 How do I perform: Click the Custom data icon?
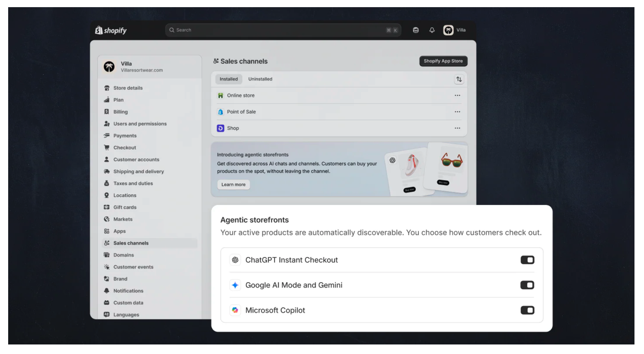coord(107,302)
